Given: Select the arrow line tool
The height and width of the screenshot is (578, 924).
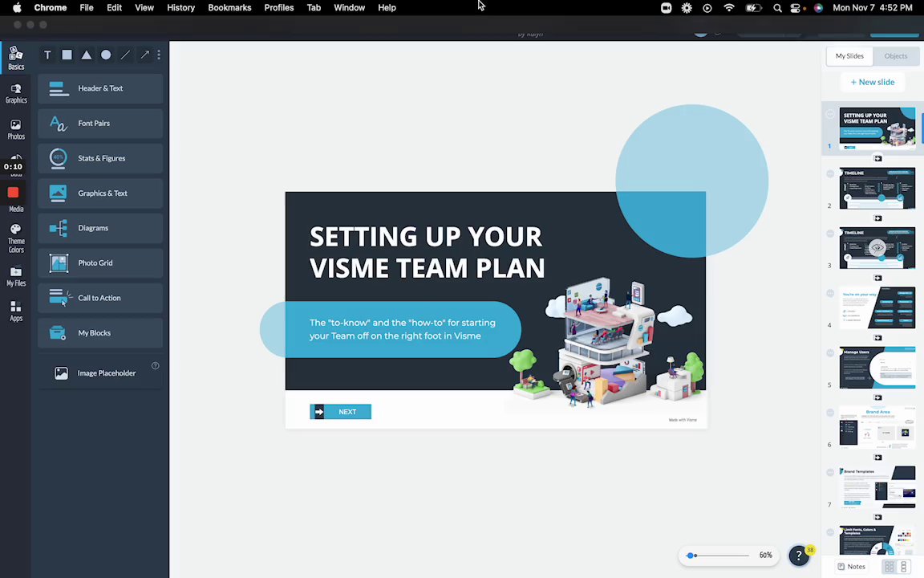Looking at the screenshot, I should tap(144, 55).
